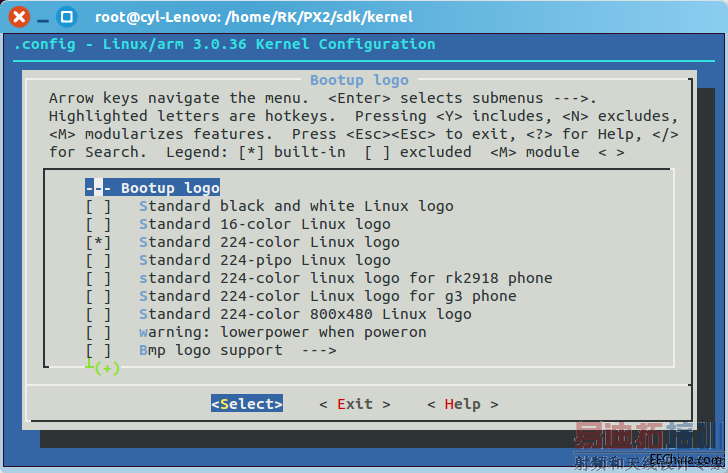Toggle the Bmp logo support checkbox
This screenshot has width=728, height=473.
pos(98,350)
